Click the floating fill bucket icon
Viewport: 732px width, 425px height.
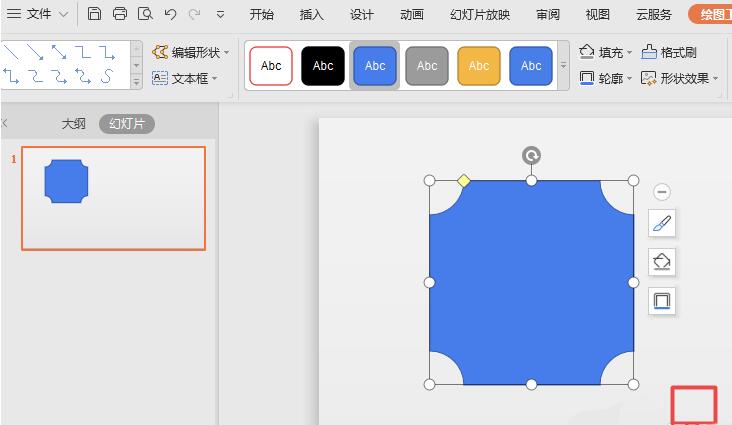coord(662,262)
